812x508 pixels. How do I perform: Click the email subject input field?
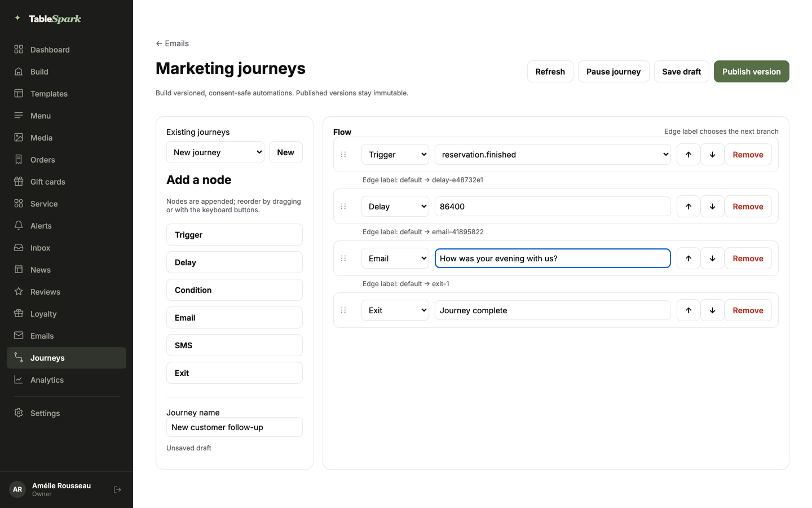553,259
